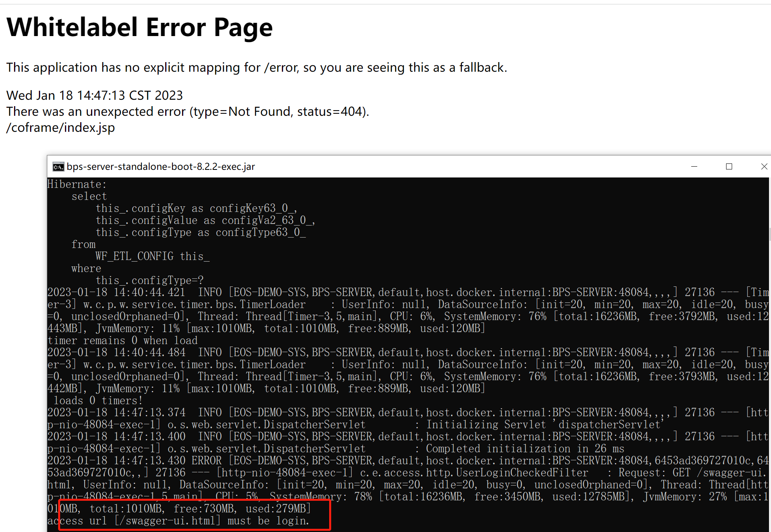This screenshot has width=771, height=532.
Task: Click 'access url [/swagger-ui.html] must be login' line
Action: [178, 521]
